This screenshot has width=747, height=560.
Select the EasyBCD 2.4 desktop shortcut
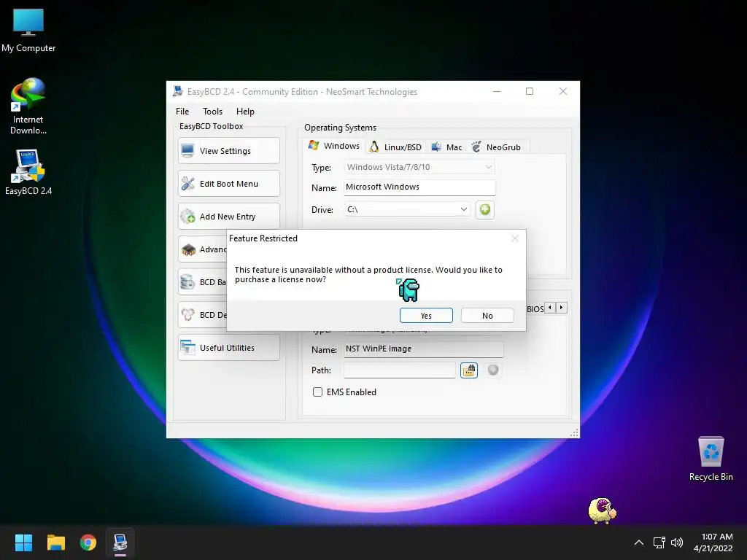(28, 172)
